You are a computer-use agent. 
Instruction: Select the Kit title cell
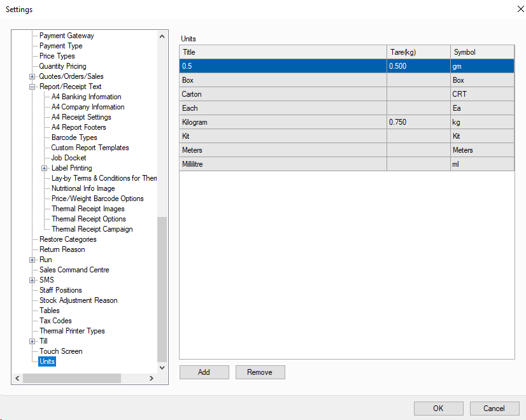pos(283,136)
